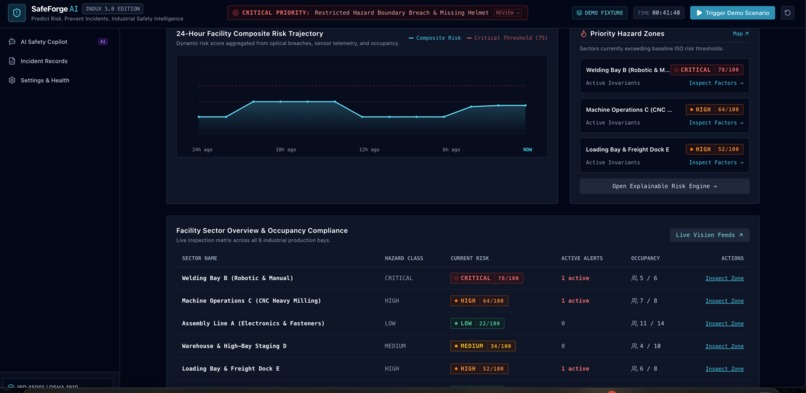This screenshot has height=393, width=806.
Task: Click the occupancy people icon in Loading Bay row
Action: (x=634, y=368)
